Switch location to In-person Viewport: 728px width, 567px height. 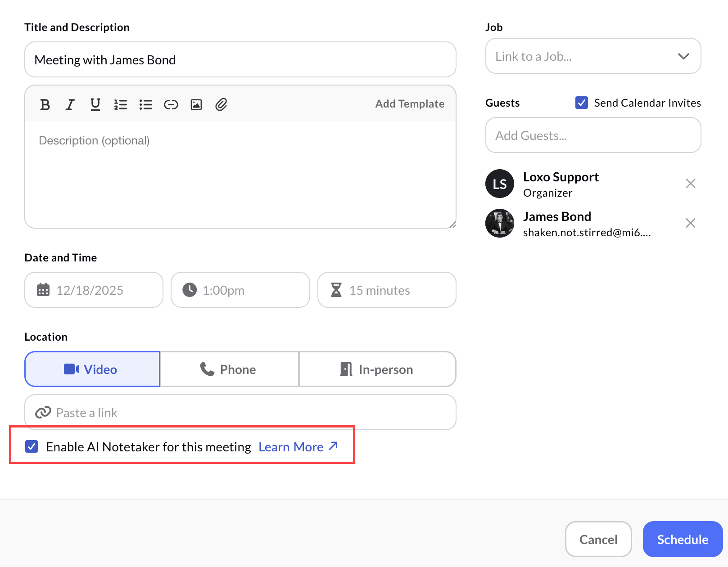click(x=378, y=369)
